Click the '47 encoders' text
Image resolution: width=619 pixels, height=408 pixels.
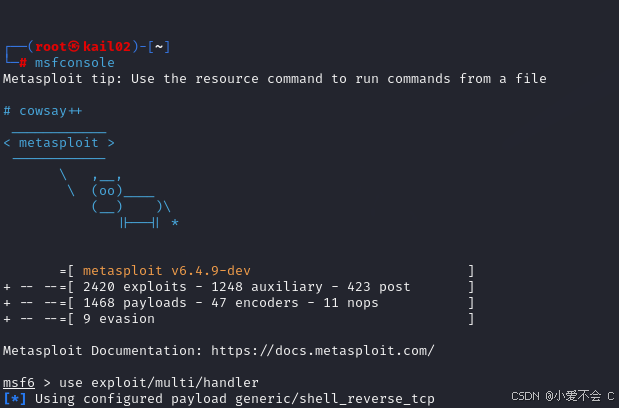[x=255, y=303]
